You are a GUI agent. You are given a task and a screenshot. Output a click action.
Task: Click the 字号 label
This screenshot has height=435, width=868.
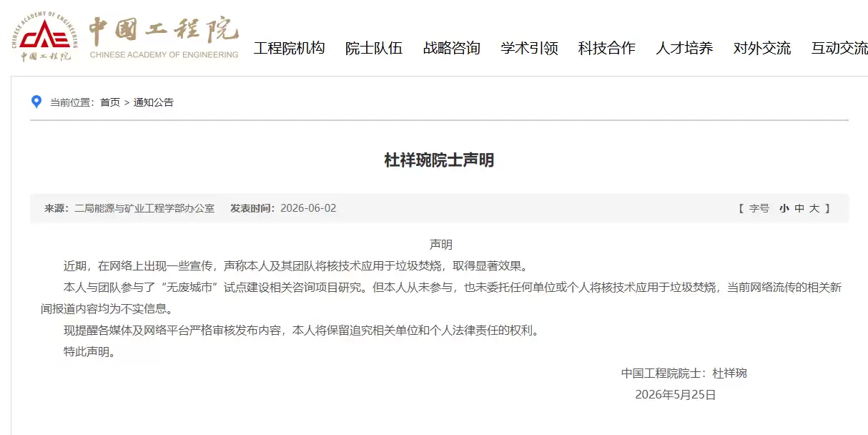coord(759,208)
